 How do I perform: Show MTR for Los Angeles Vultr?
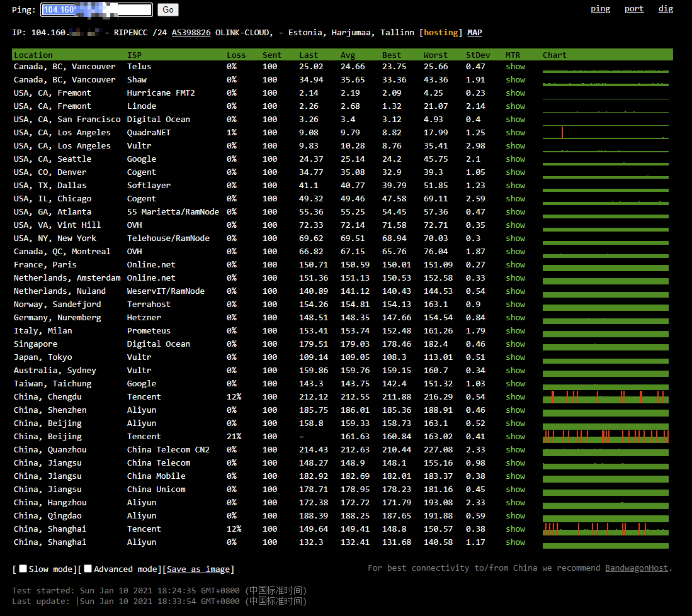pos(515,146)
